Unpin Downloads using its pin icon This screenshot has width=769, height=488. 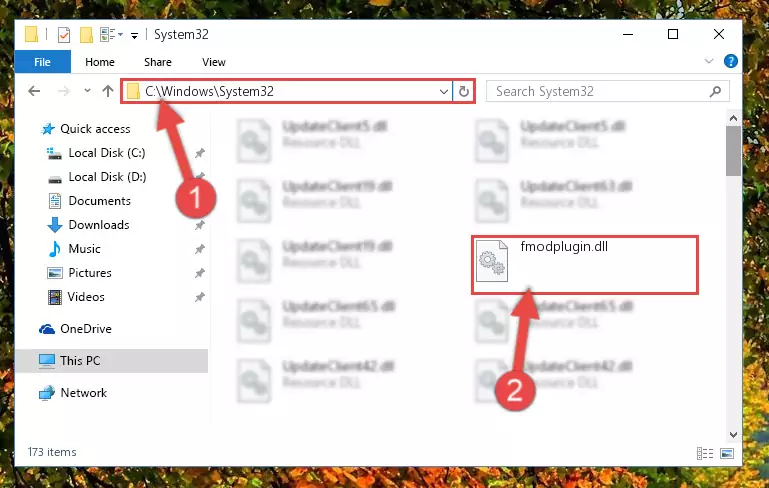pyautogui.click(x=200, y=225)
